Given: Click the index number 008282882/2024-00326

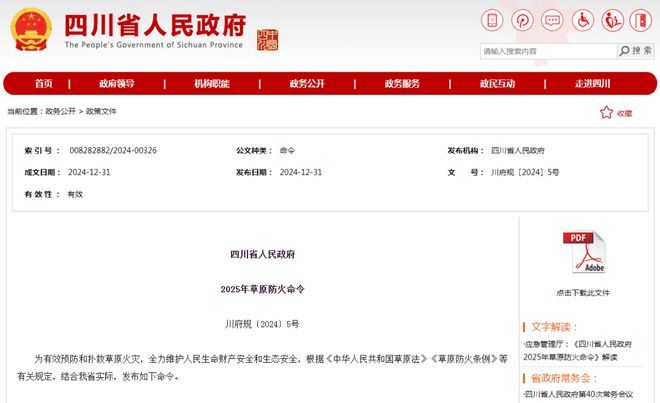Looking at the screenshot, I should tap(113, 150).
